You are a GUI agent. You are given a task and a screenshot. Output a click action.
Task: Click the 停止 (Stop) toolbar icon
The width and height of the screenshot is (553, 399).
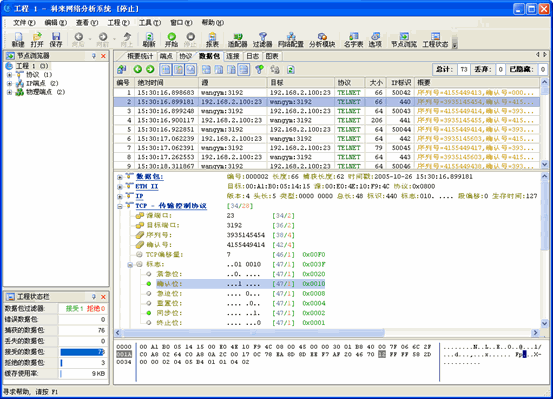point(190,40)
